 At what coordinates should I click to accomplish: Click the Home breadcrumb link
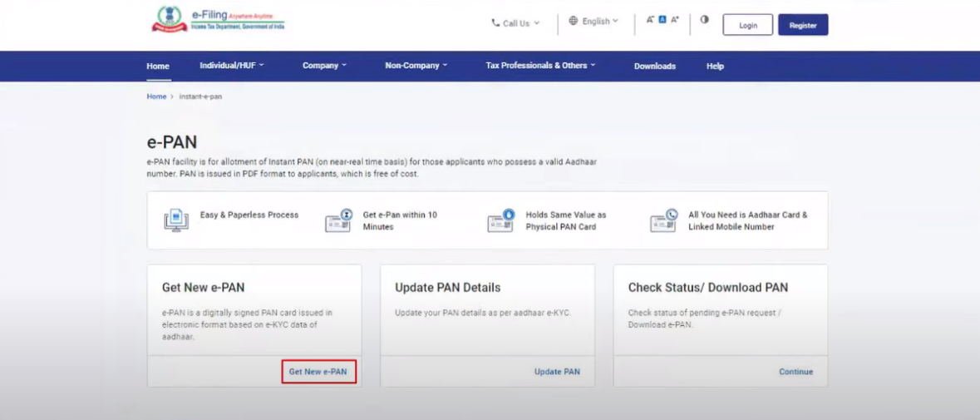[x=156, y=96]
